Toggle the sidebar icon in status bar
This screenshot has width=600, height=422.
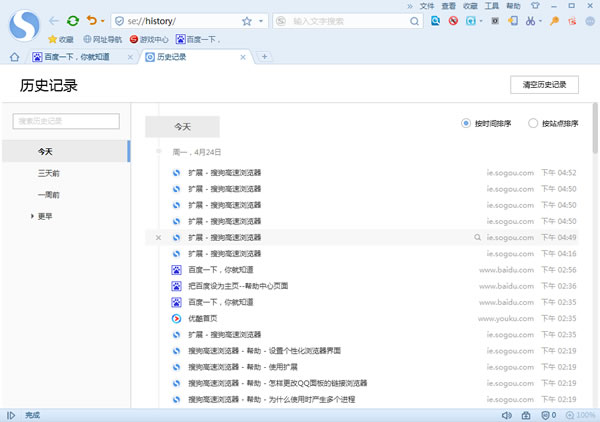11,415
